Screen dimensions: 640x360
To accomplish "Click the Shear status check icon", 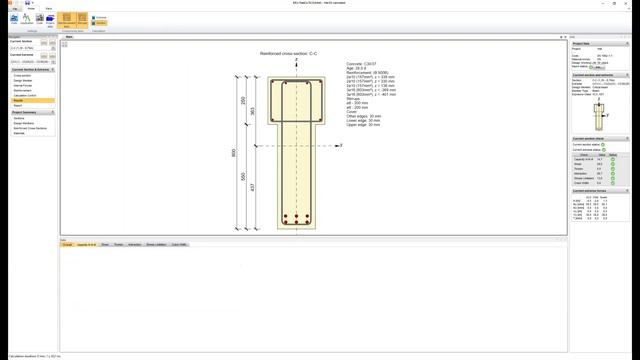I will click(613, 164).
